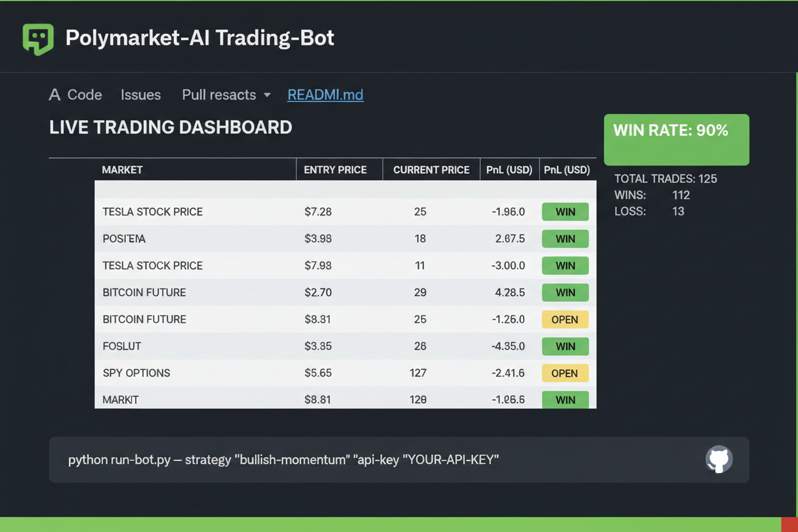The image size is (798, 532).
Task: Click entry price $5.65
Action: pyautogui.click(x=318, y=373)
